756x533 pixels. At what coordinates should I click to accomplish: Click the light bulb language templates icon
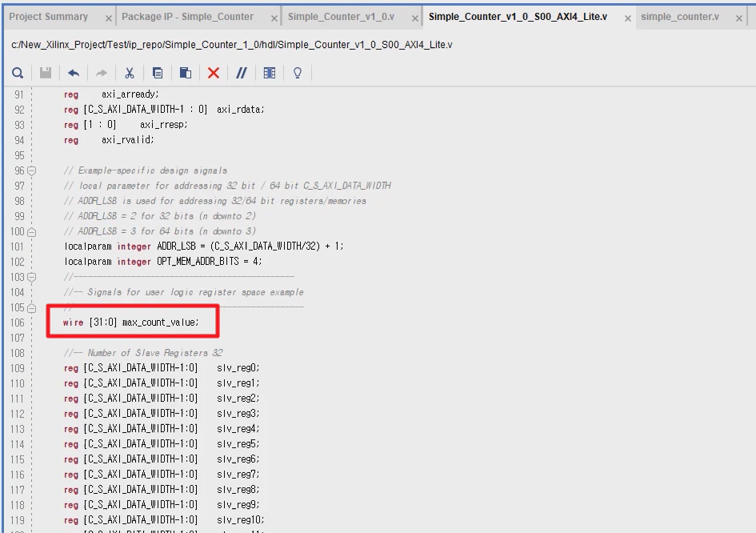pos(298,73)
